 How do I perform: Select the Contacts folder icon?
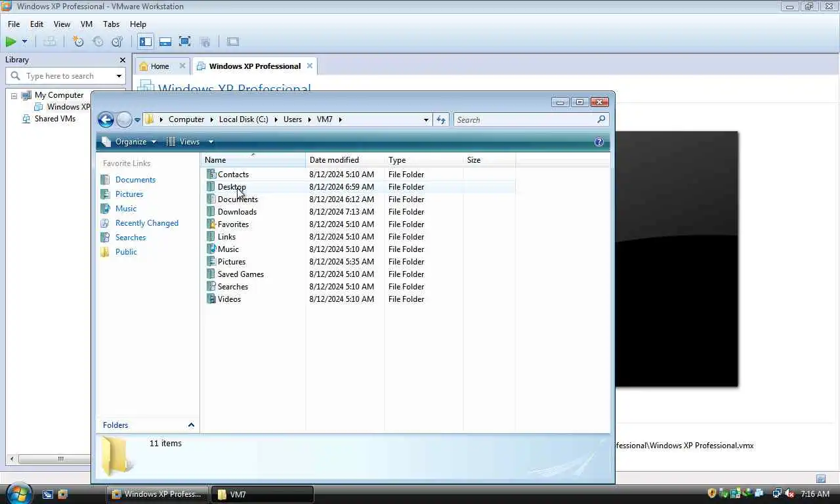(211, 174)
